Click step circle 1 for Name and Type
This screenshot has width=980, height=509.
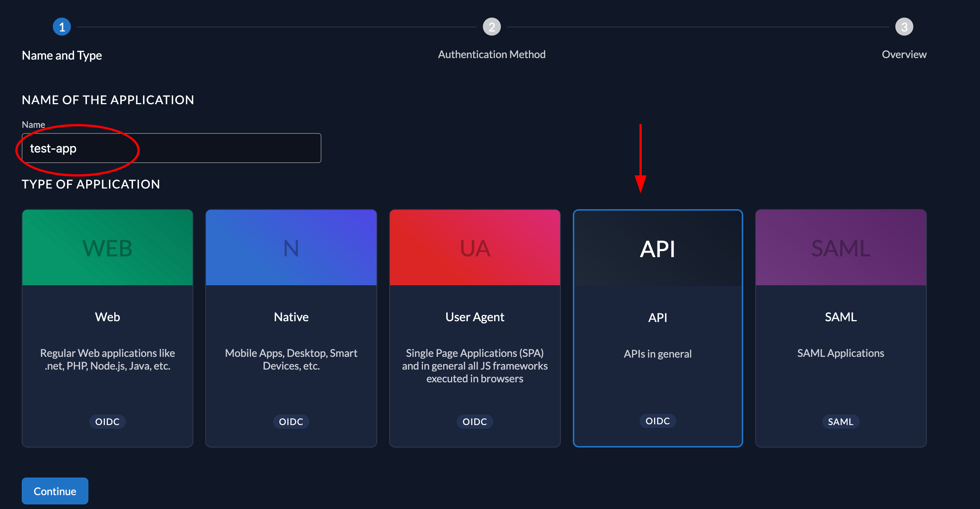click(62, 27)
